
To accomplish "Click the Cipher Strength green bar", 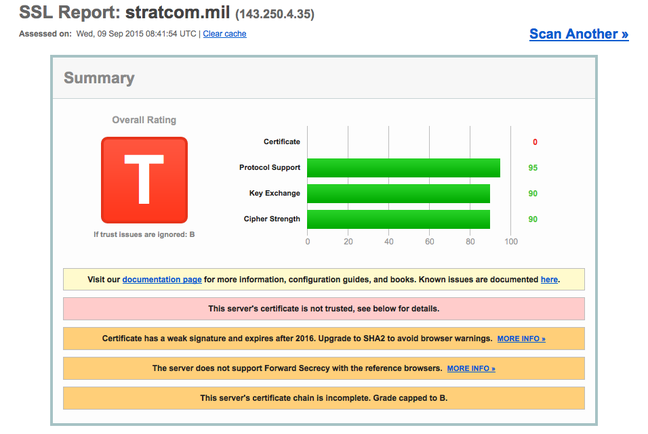I will 398,219.
